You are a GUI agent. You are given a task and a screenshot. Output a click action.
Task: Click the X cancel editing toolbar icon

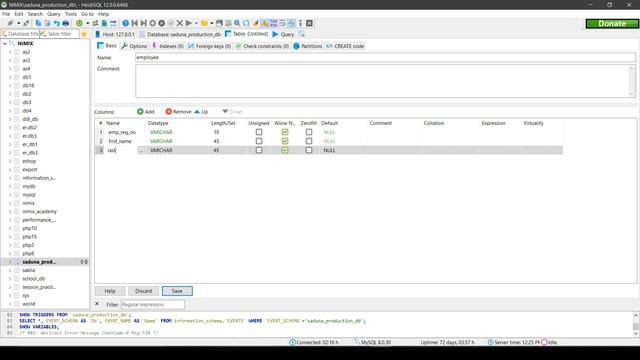tap(180, 23)
